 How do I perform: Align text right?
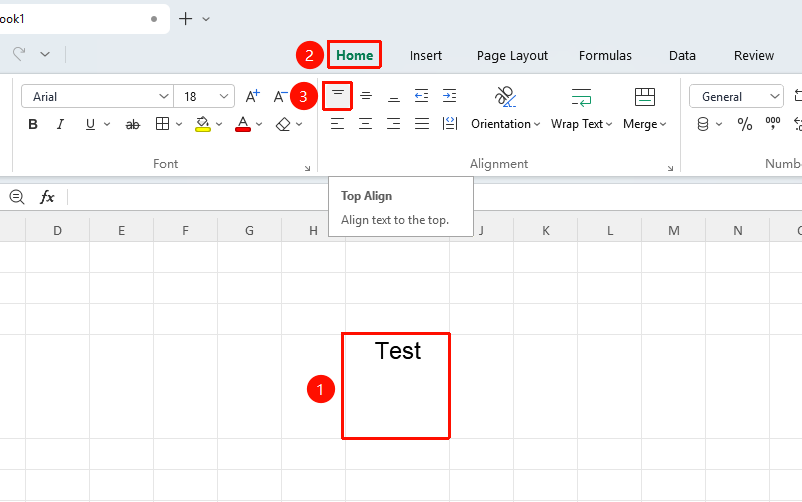coord(393,123)
